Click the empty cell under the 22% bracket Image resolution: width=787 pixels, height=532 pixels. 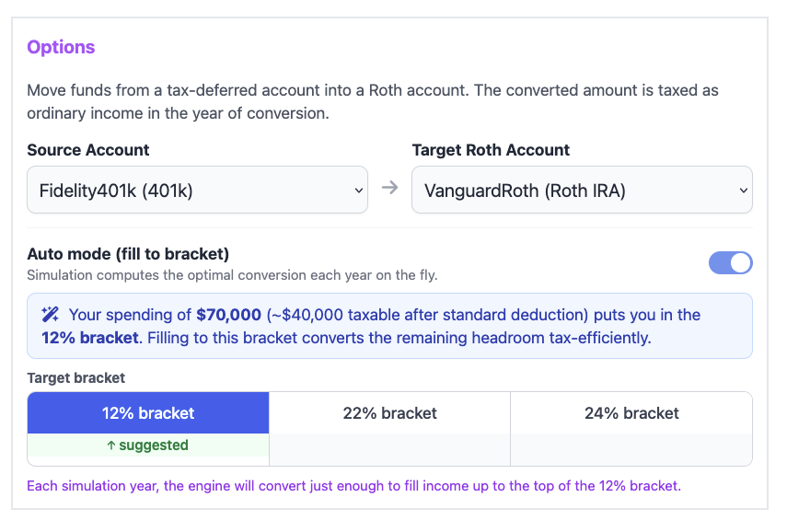click(389, 449)
